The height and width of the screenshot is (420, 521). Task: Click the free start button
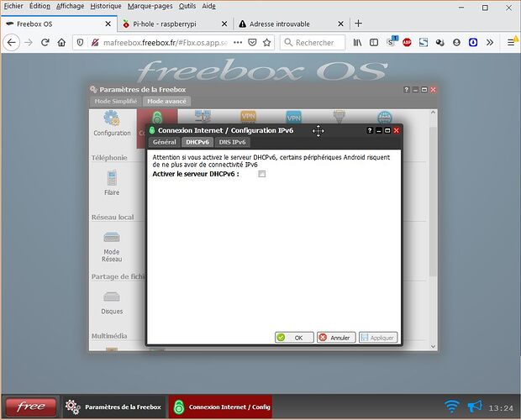pos(31,407)
